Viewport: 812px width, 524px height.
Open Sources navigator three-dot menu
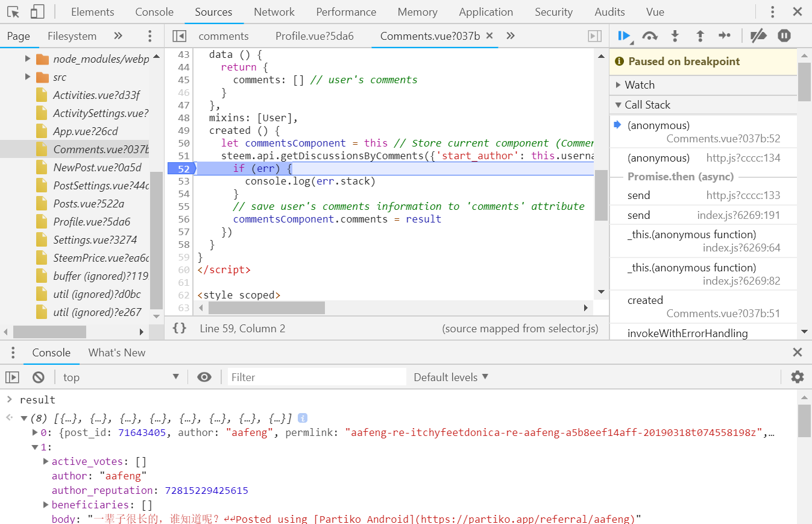click(x=150, y=36)
